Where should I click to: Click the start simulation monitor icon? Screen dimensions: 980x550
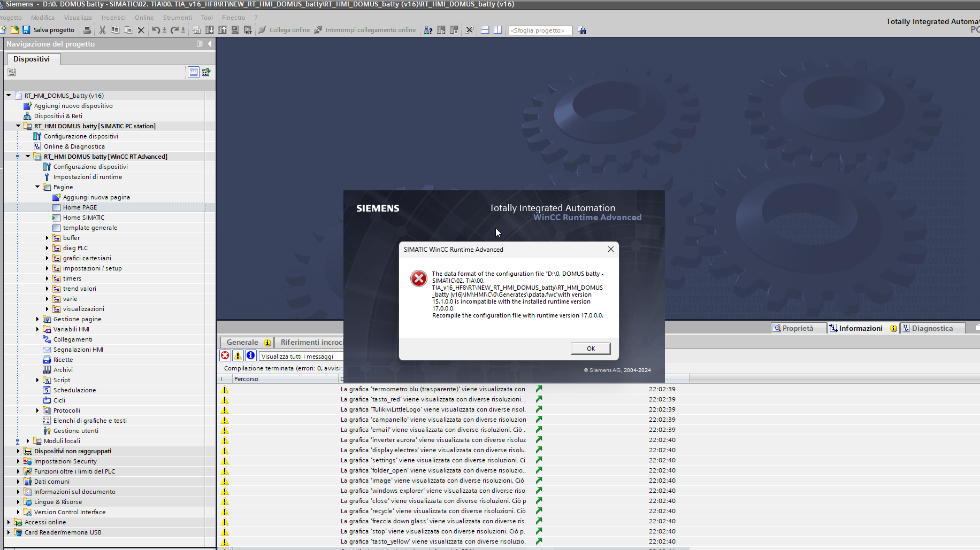pyautogui.click(x=235, y=30)
